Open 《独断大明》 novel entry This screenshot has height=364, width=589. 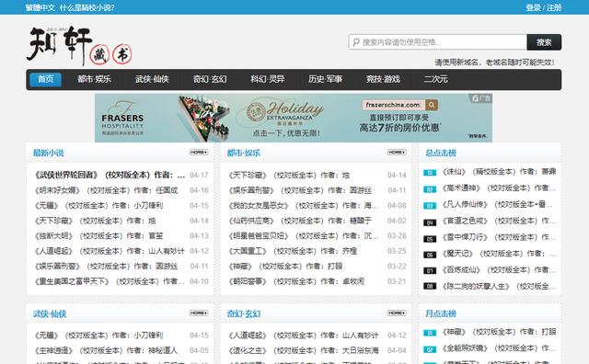click(98, 235)
